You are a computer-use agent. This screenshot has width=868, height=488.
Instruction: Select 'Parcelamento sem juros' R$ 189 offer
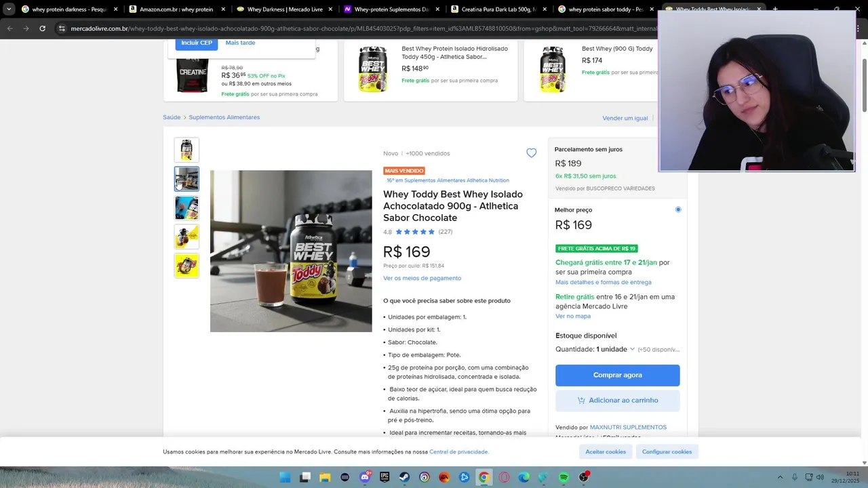(617, 167)
